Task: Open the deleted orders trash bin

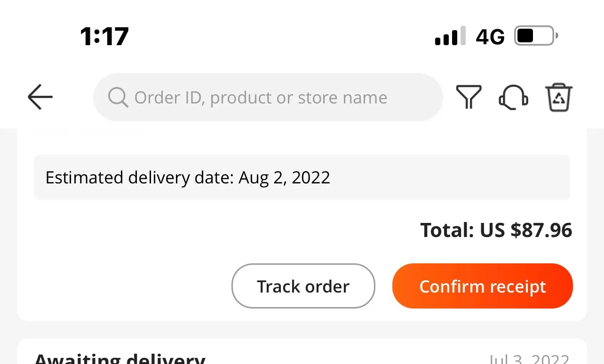Action: 559,97
